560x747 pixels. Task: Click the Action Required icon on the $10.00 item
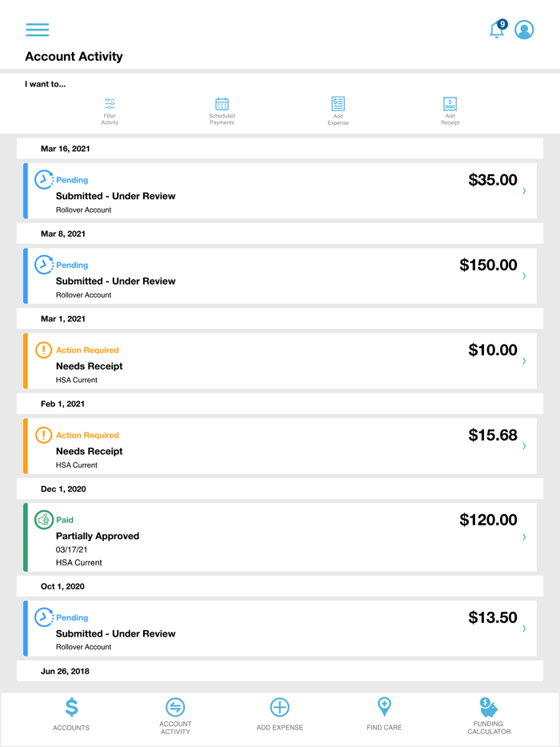(x=44, y=350)
